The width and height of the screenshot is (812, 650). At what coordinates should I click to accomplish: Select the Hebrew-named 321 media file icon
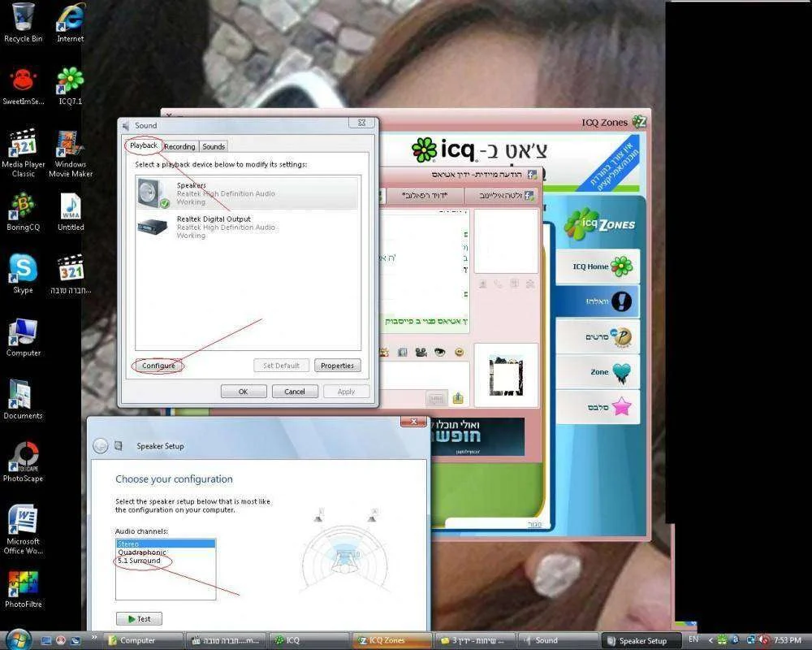[x=71, y=274]
